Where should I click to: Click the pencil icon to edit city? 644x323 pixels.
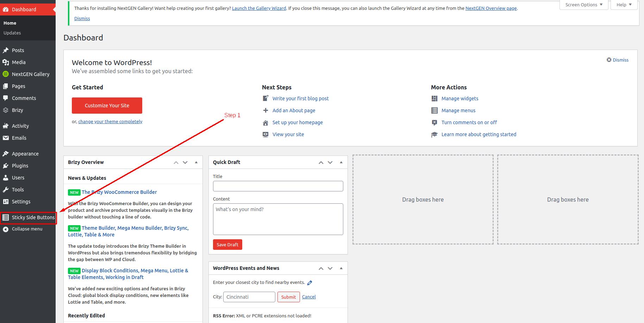pos(310,283)
